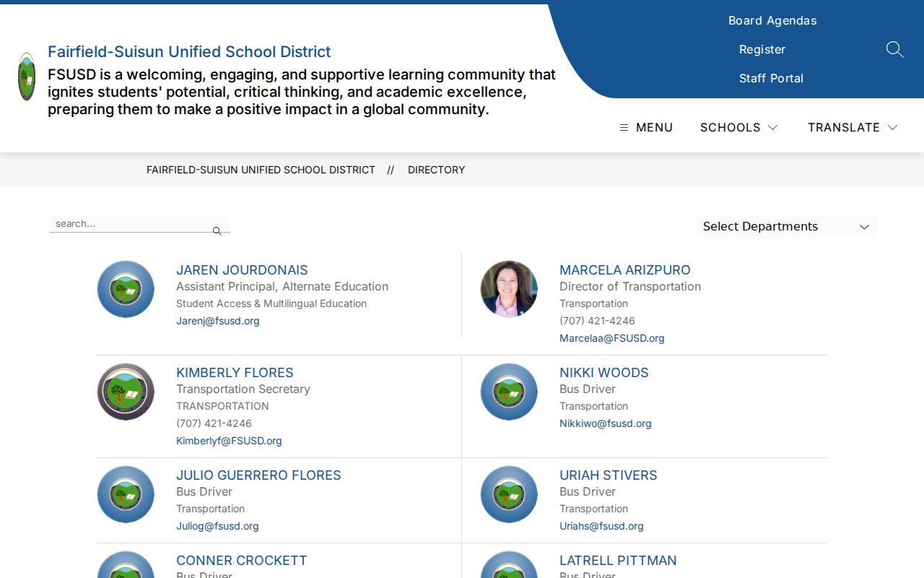Email Uriahs@fsusd.org
The image size is (924, 578).
[x=601, y=526]
